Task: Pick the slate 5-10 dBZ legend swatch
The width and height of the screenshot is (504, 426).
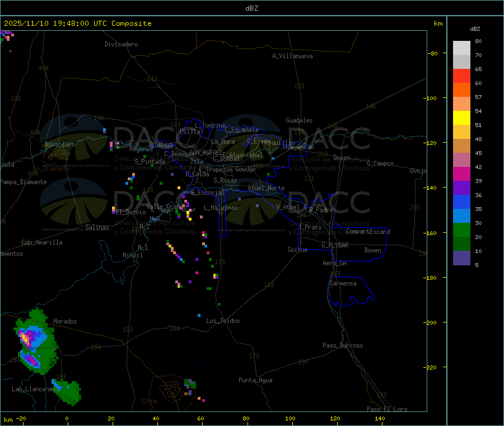Action: pyautogui.click(x=461, y=258)
